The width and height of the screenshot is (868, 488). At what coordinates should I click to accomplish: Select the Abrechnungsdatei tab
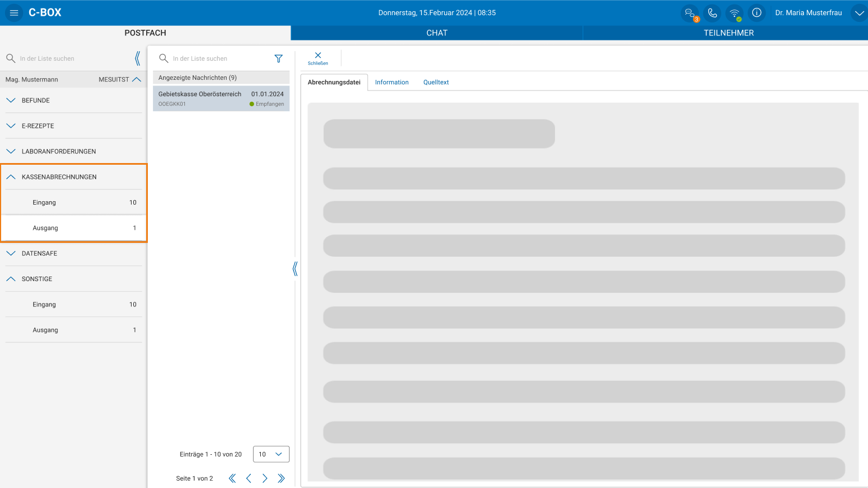coord(334,82)
